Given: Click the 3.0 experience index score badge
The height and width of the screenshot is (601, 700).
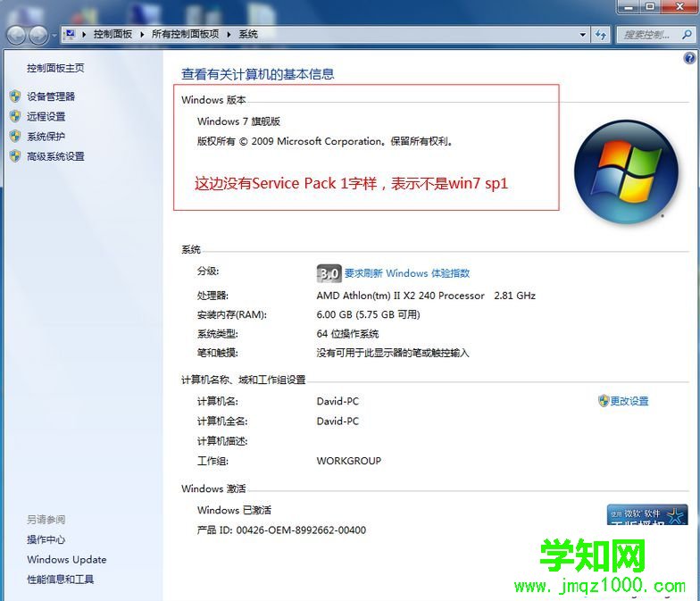Looking at the screenshot, I should coord(329,273).
